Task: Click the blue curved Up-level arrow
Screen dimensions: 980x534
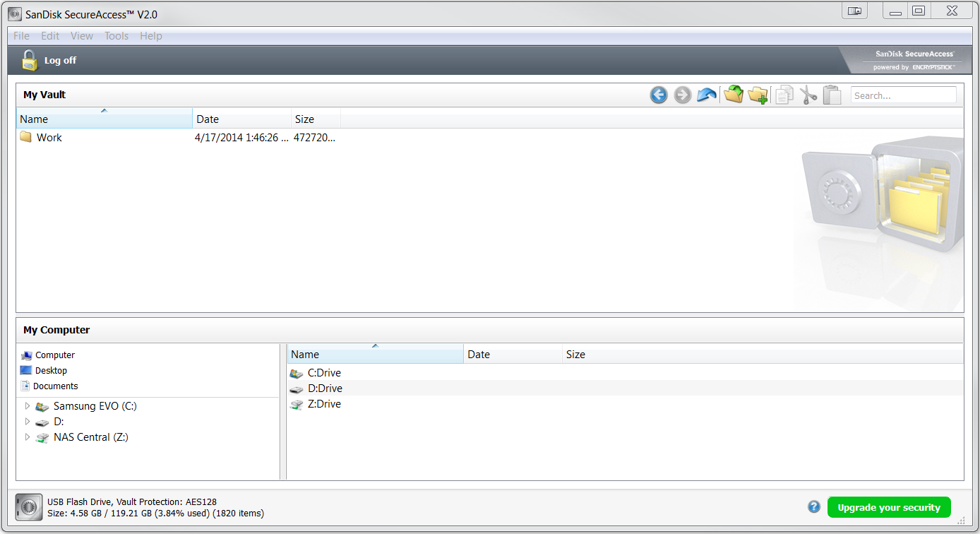Action: click(x=706, y=95)
